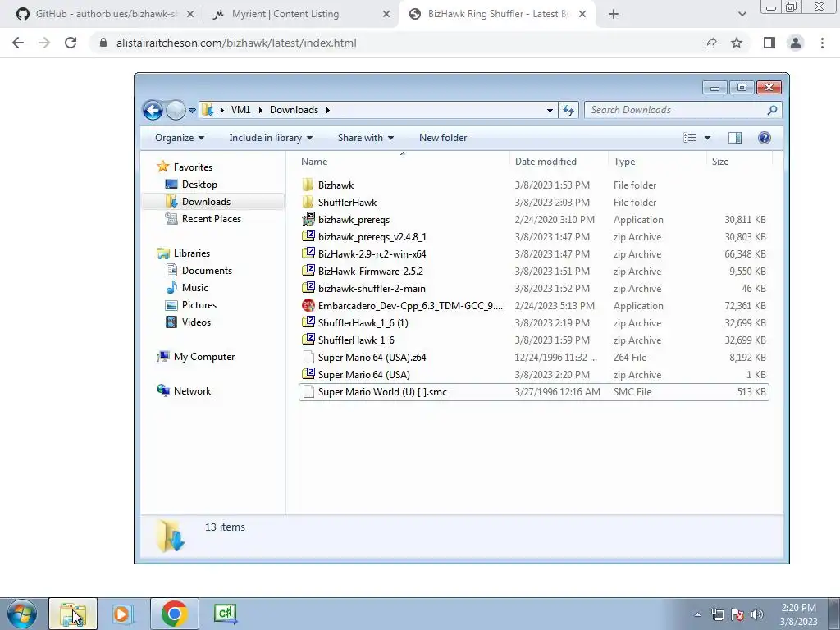Click the Explorer back arrow button
Screen dimensions: 840x630
[153, 111]
